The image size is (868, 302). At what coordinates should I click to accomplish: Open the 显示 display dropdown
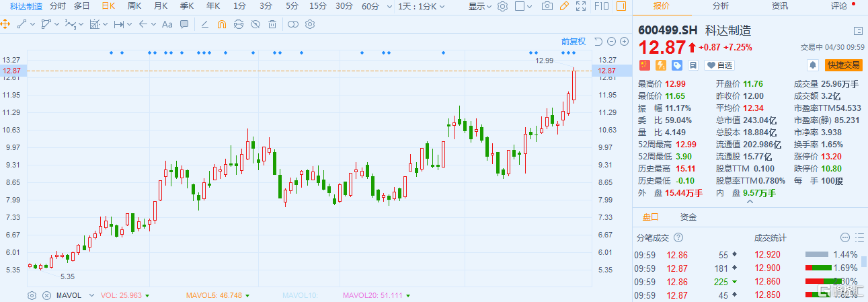[480, 6]
